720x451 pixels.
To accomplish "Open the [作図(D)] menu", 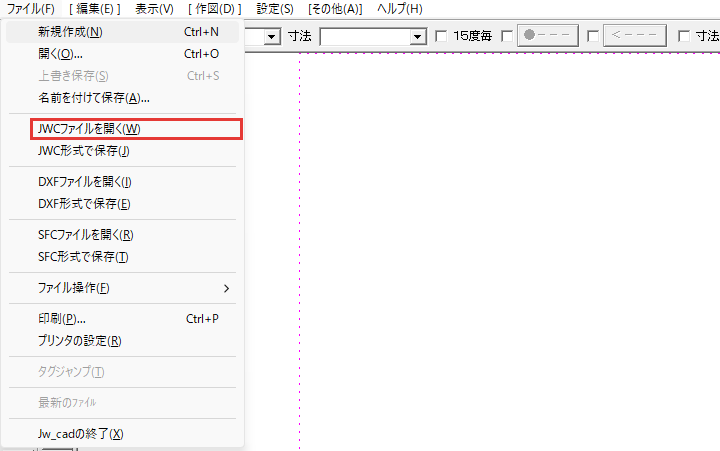I will tap(214, 9).
